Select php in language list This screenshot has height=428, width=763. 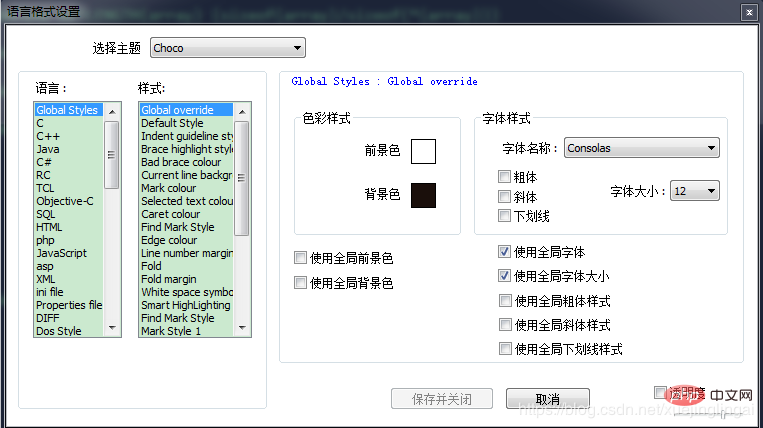pos(69,240)
